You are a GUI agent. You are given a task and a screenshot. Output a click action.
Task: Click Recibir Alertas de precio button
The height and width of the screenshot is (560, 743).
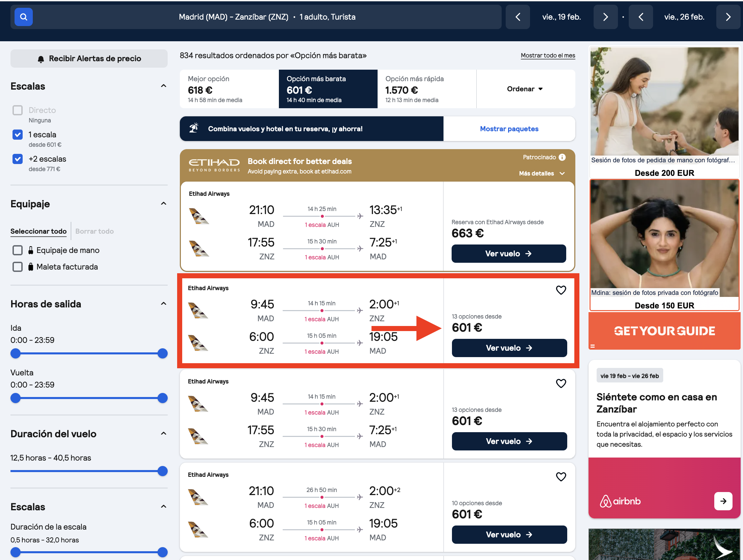pyautogui.click(x=89, y=59)
